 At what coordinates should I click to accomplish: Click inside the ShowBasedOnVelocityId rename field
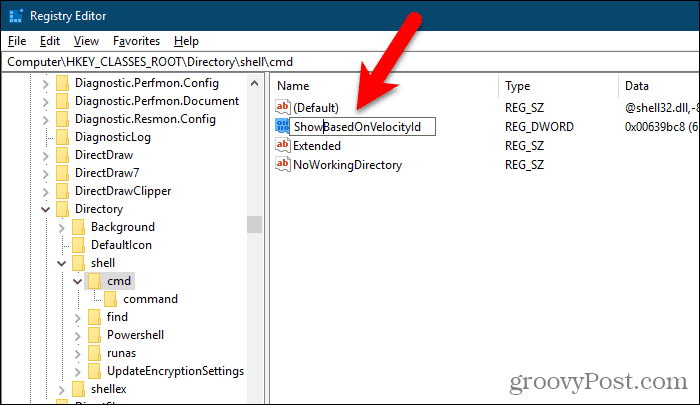362,126
